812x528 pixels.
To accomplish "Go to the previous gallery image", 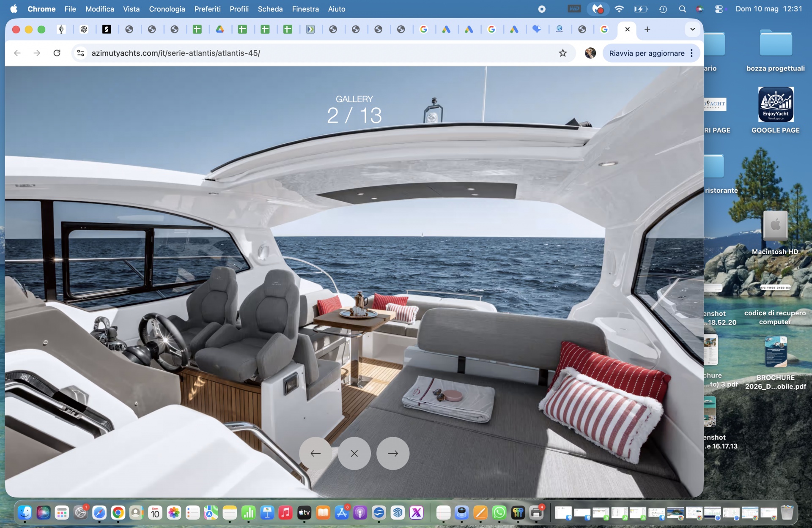I will pos(315,453).
